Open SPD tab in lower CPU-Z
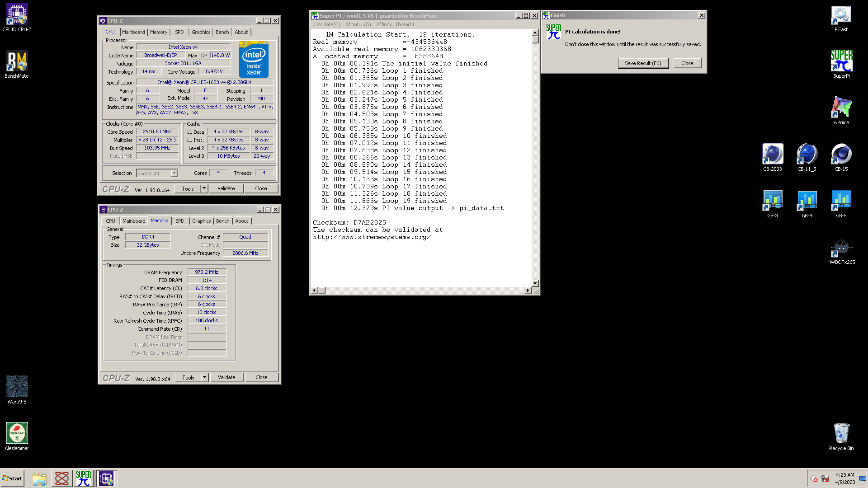The image size is (868, 488). [x=180, y=221]
